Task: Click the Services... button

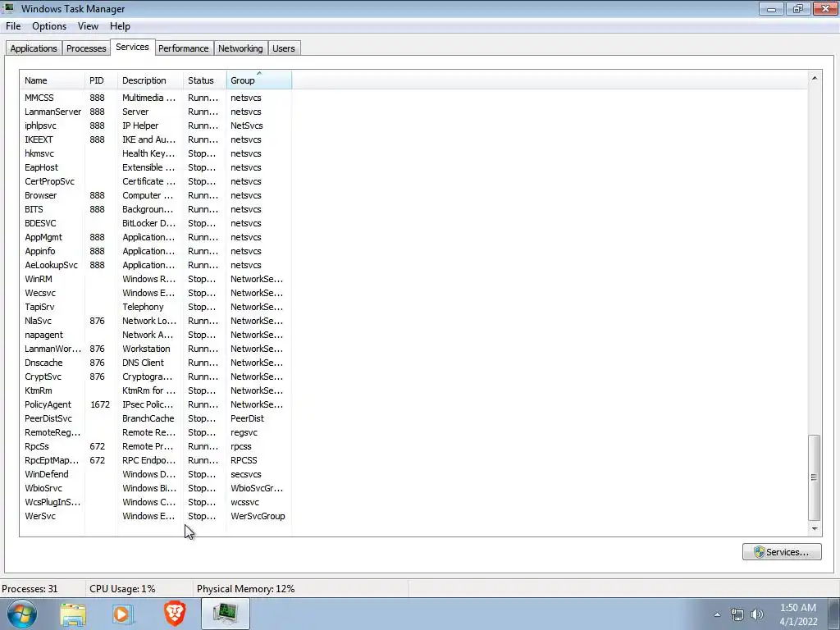Action: (782, 552)
